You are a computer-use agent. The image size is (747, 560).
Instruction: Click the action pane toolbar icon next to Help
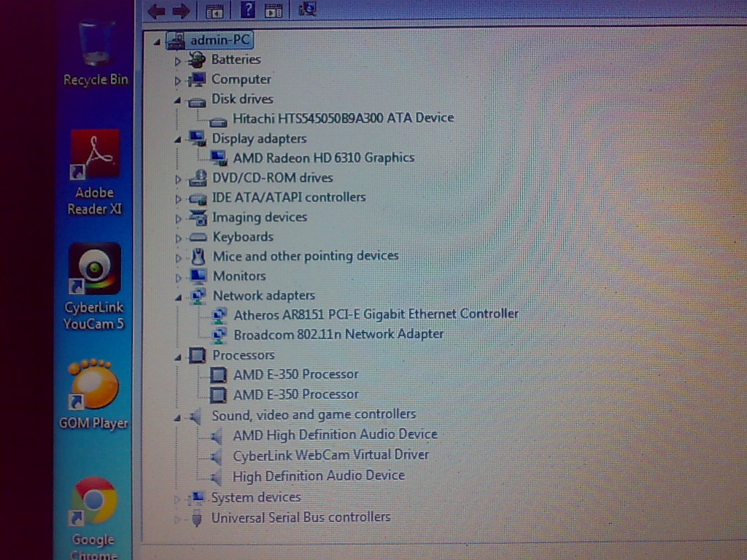click(x=274, y=10)
